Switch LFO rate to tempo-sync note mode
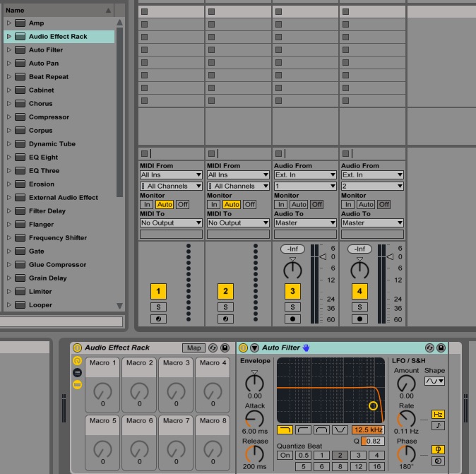 click(x=438, y=425)
